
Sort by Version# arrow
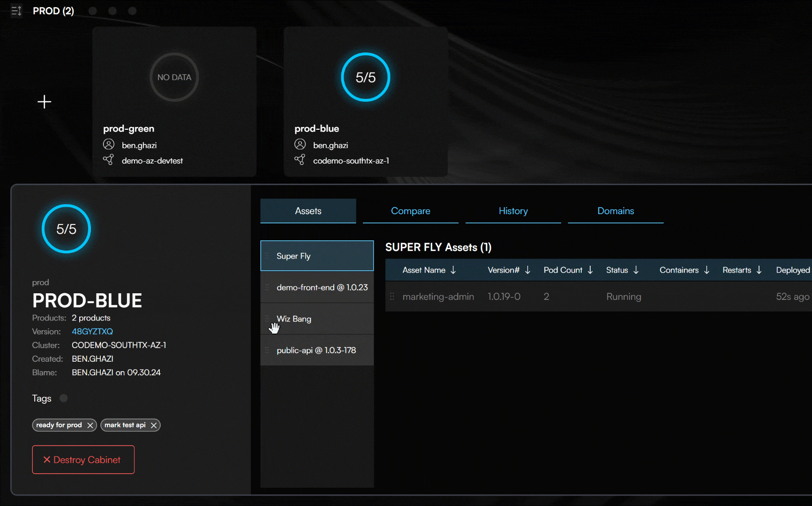(x=528, y=270)
